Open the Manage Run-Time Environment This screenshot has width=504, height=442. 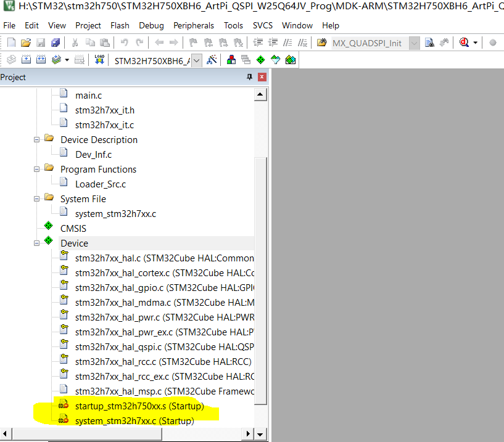point(260,60)
